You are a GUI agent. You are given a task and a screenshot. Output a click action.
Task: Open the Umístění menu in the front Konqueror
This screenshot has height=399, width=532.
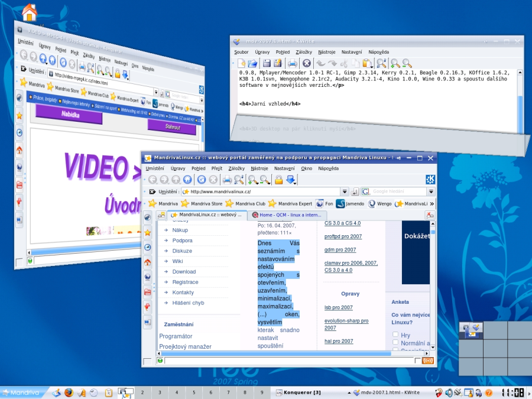coord(155,168)
